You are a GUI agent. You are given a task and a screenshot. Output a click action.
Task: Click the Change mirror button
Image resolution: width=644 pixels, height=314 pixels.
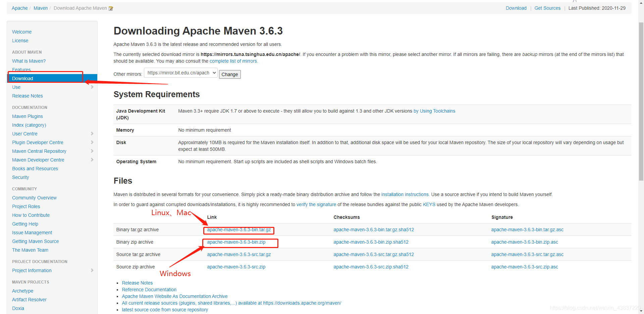click(x=230, y=74)
